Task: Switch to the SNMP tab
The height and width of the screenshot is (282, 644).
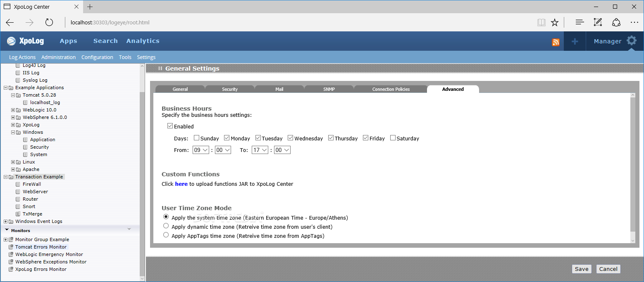Action: coord(329,89)
